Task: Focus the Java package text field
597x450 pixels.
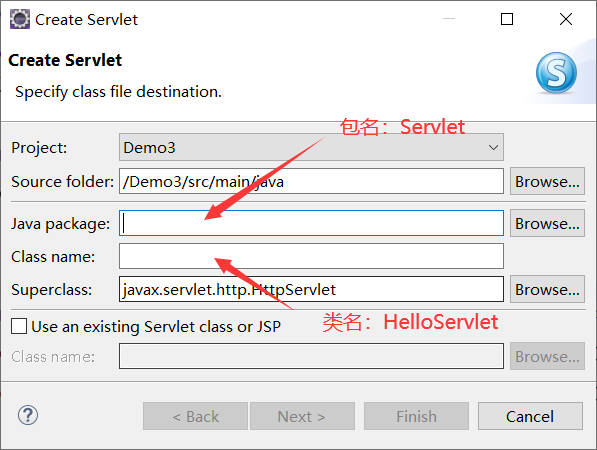Action: click(311, 223)
